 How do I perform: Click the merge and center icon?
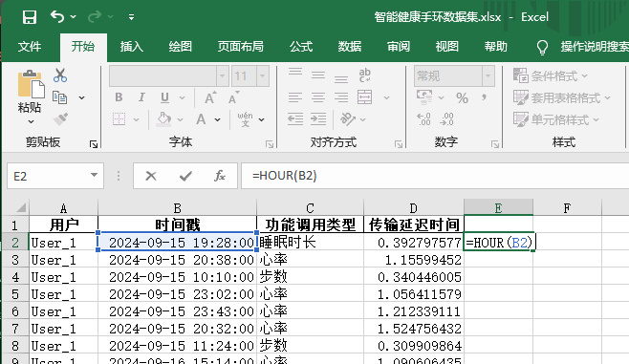[x=364, y=97]
